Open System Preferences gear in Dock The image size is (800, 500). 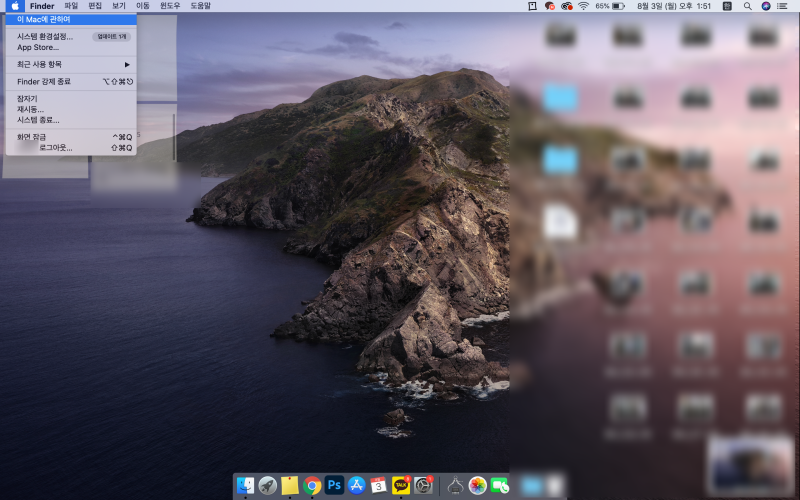(424, 485)
